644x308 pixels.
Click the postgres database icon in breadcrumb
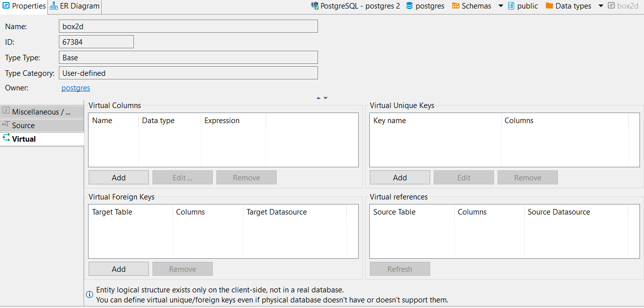(x=410, y=6)
